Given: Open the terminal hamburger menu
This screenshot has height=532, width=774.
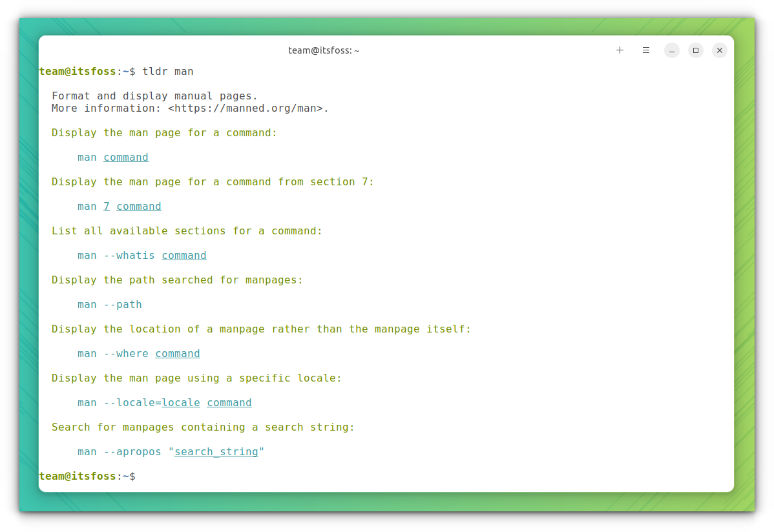Looking at the screenshot, I should 646,50.
